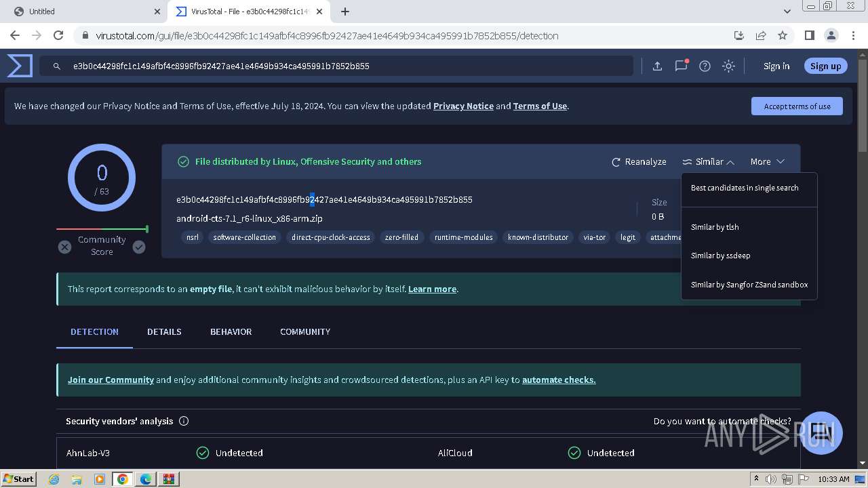Click the info icon beside Security vendors' analysis
This screenshot has width=868, height=488.
(x=184, y=421)
